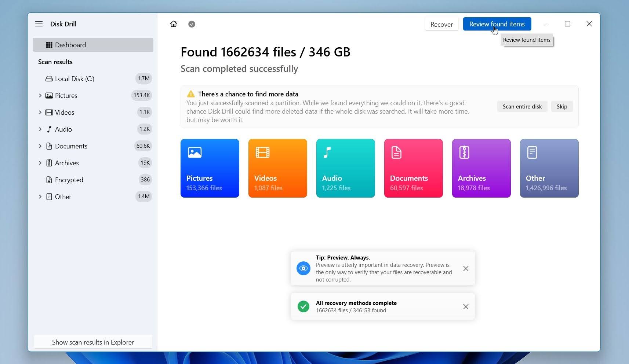Click the 386 count badge for Encrypted
The height and width of the screenshot is (364, 629).
[x=145, y=180]
